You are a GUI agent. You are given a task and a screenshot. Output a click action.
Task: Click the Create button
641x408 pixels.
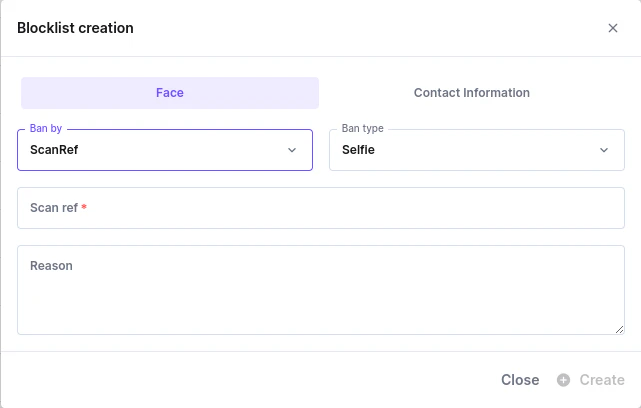(x=602, y=380)
